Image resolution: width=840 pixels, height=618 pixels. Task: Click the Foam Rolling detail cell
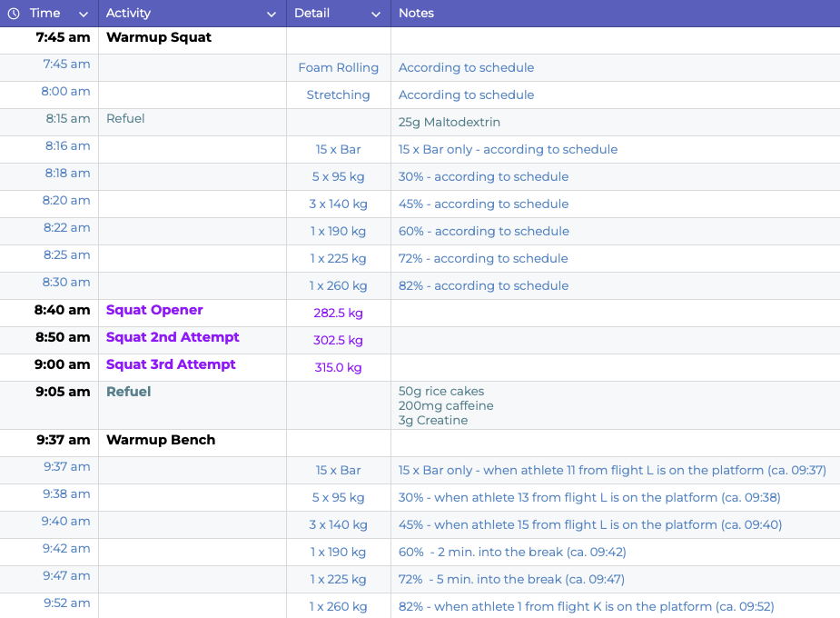339,67
